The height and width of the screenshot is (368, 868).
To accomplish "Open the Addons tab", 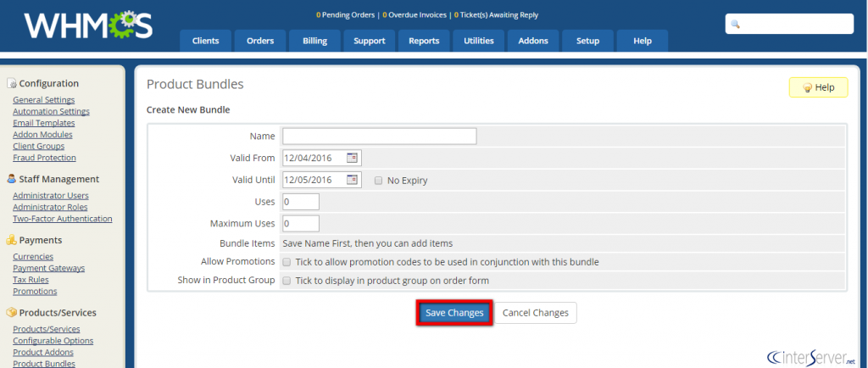I will tap(533, 41).
